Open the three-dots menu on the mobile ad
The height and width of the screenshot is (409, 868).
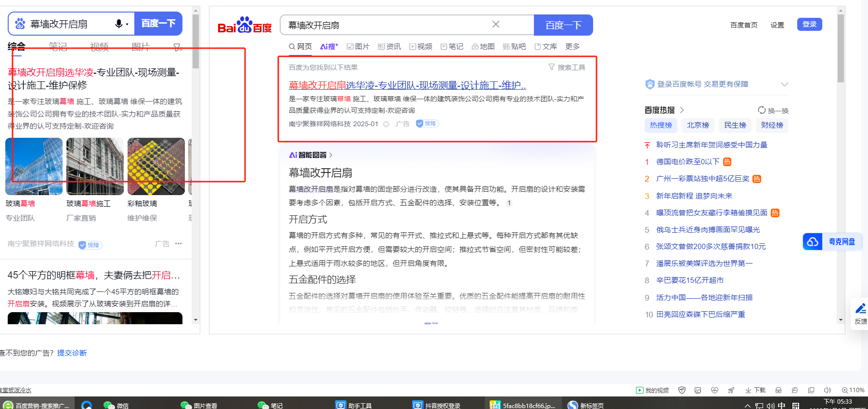pyautogui.click(x=179, y=244)
